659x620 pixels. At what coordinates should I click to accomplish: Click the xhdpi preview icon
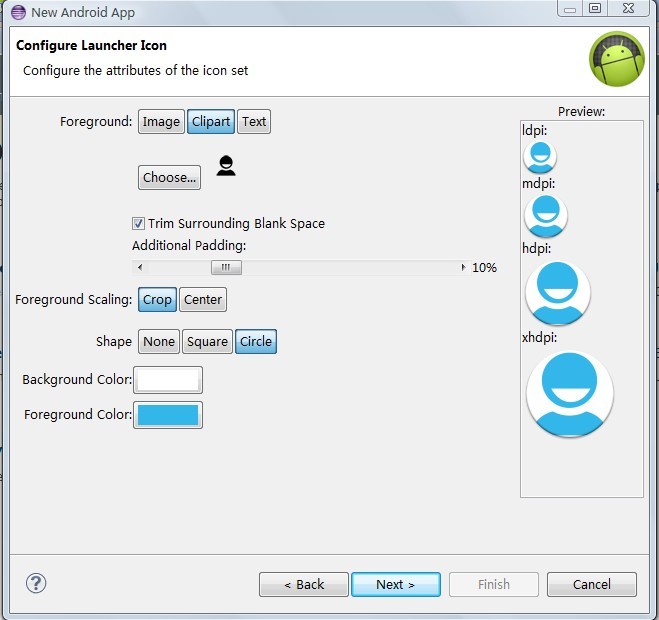569,394
